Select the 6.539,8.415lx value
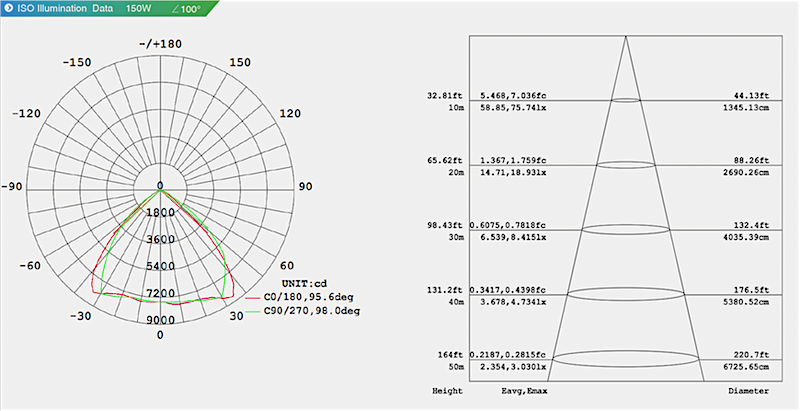Viewport: 800px width, 411px height. (513, 237)
